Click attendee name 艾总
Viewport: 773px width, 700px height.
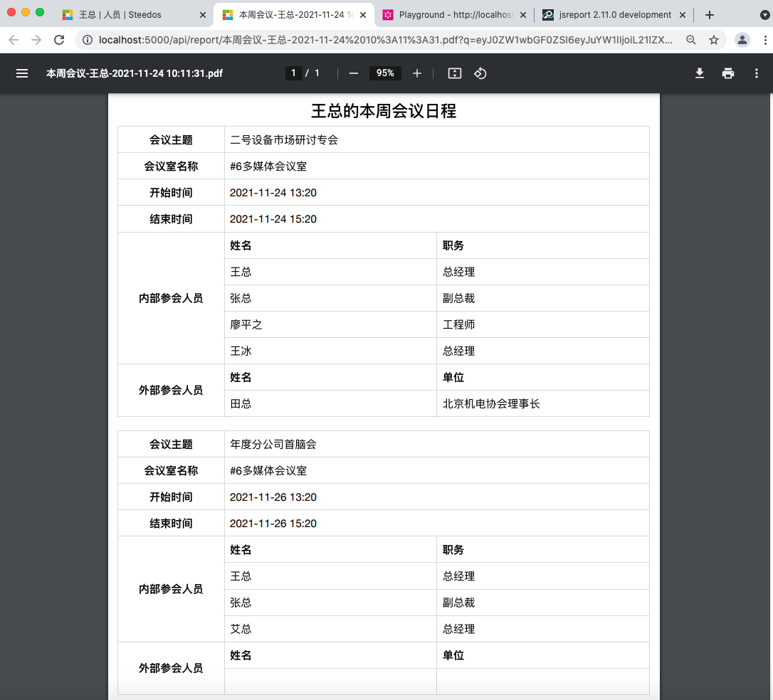coord(241,629)
